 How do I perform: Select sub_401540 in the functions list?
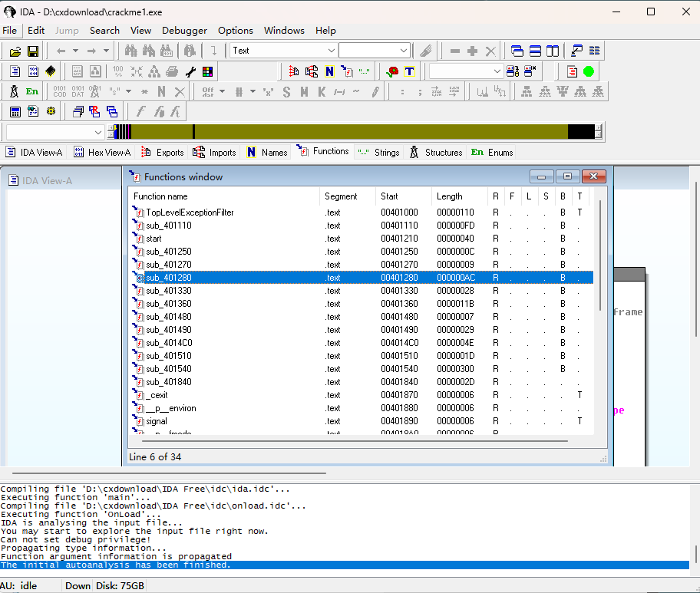(x=169, y=369)
